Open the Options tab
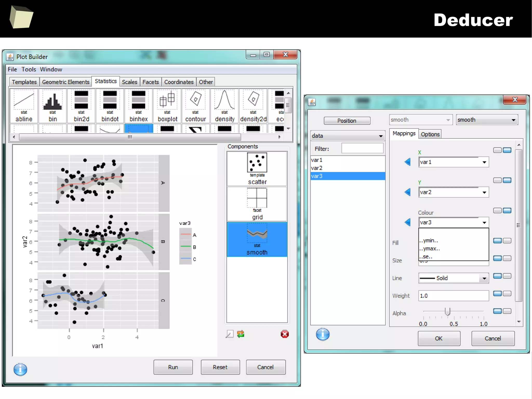532x399 pixels. 430,134
